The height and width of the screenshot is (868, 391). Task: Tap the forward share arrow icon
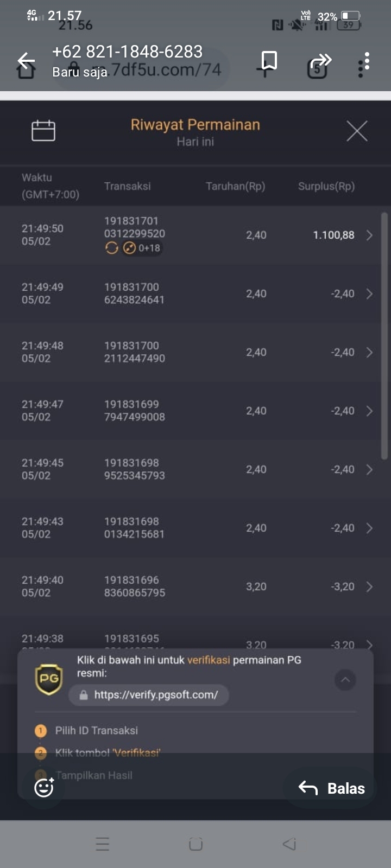[x=321, y=60]
